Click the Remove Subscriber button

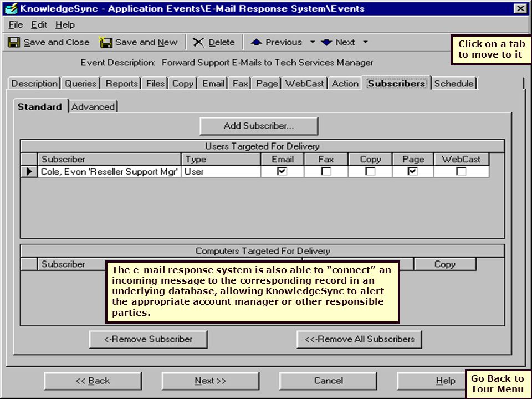[149, 339]
